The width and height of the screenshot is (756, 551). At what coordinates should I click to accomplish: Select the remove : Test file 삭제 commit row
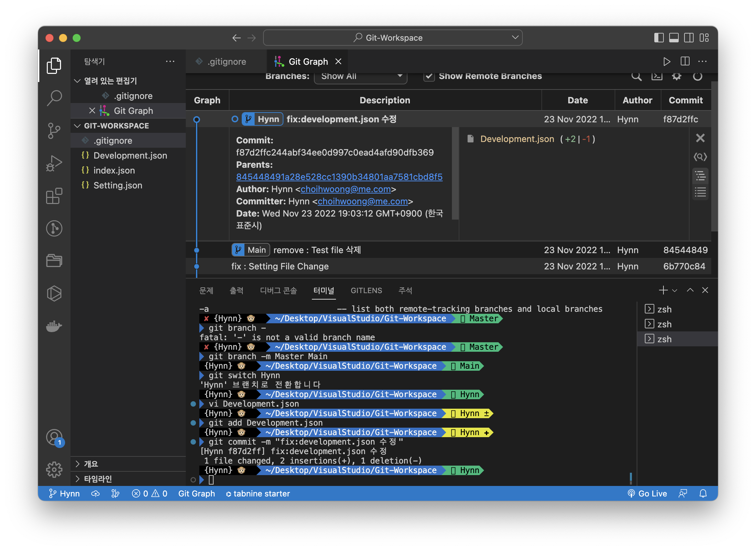tap(448, 250)
